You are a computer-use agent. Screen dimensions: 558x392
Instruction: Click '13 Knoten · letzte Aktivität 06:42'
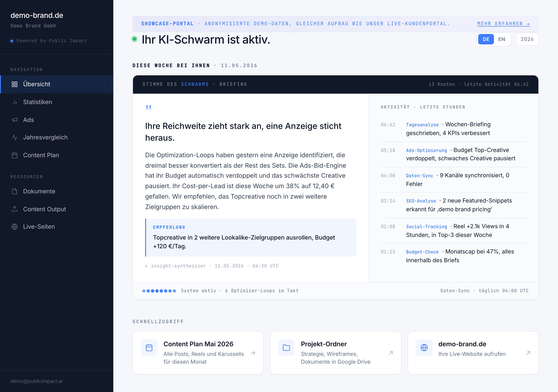coord(478,84)
